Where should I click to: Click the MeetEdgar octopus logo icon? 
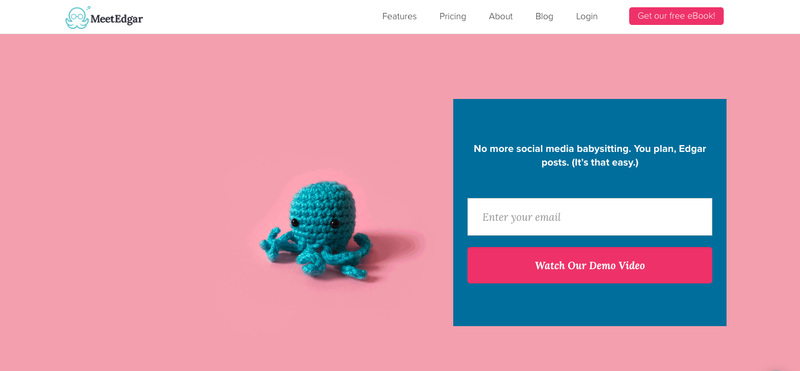pyautogui.click(x=78, y=17)
